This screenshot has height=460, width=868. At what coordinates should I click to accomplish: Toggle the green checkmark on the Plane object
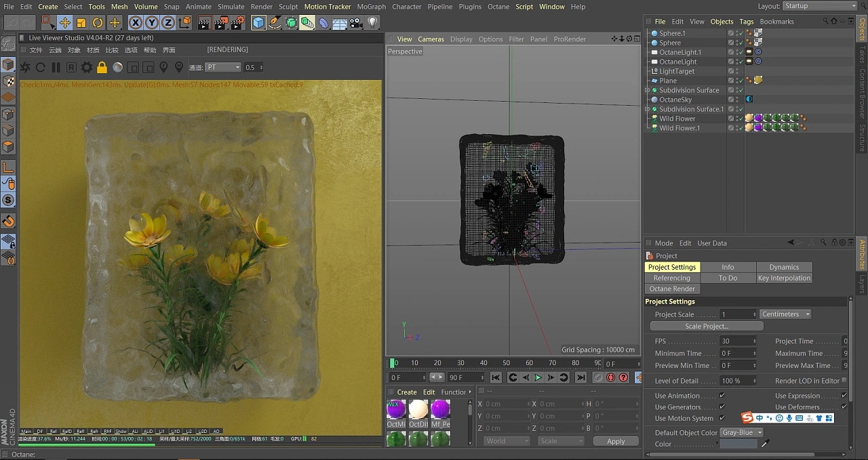click(741, 81)
